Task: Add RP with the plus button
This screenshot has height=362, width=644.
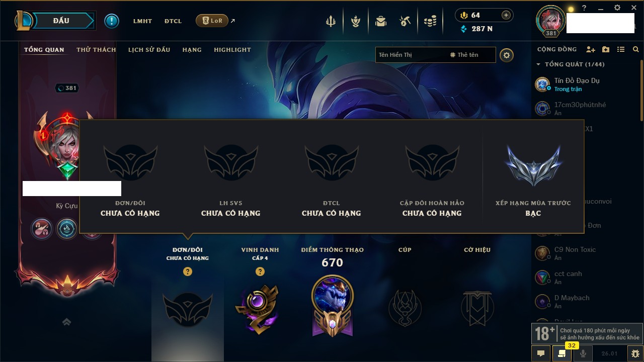Action: (x=506, y=15)
